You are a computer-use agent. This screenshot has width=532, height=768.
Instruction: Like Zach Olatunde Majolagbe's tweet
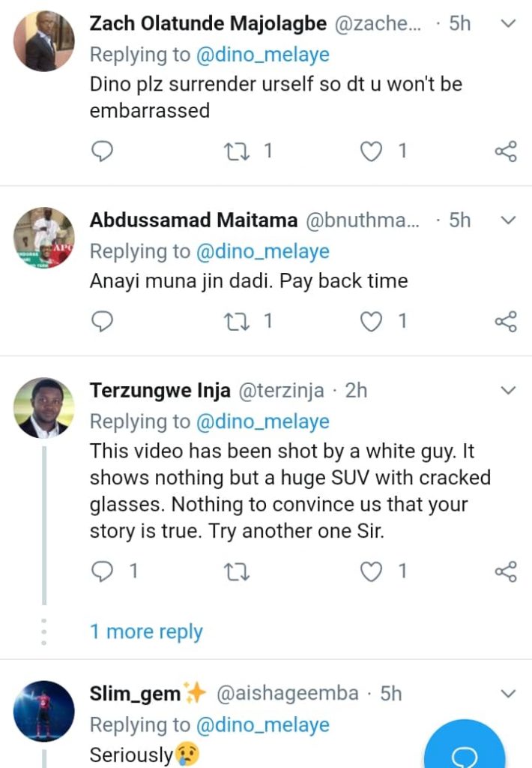point(372,151)
